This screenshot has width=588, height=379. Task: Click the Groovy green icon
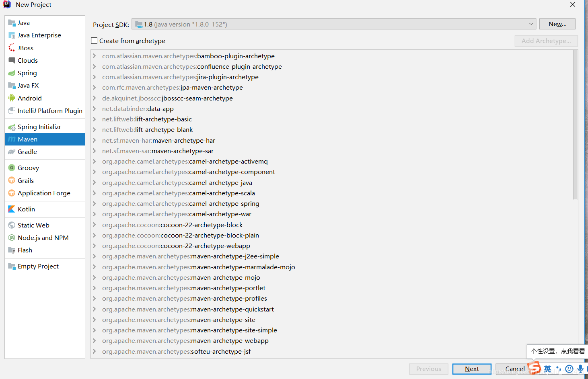click(12, 168)
